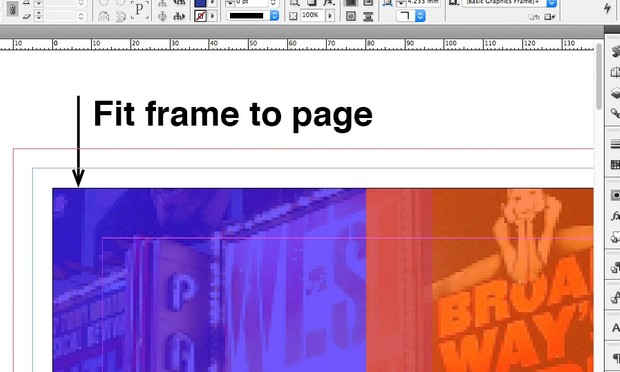The image size is (620, 372).
Task: Click the black stroke style preview
Action: click(247, 15)
